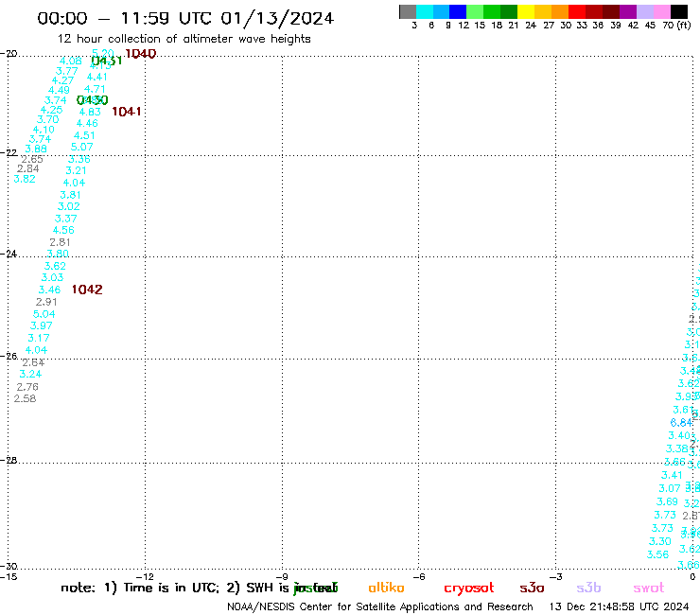Click the gray swatch in the color scale
700x615 pixels.
pos(408,11)
